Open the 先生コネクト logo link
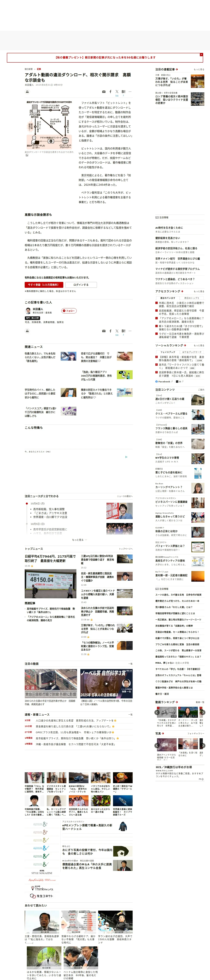 (42, 896)
